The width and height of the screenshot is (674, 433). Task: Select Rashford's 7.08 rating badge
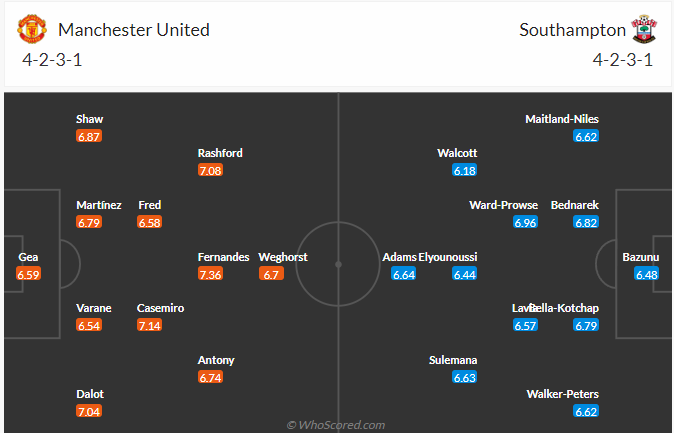[210, 171]
